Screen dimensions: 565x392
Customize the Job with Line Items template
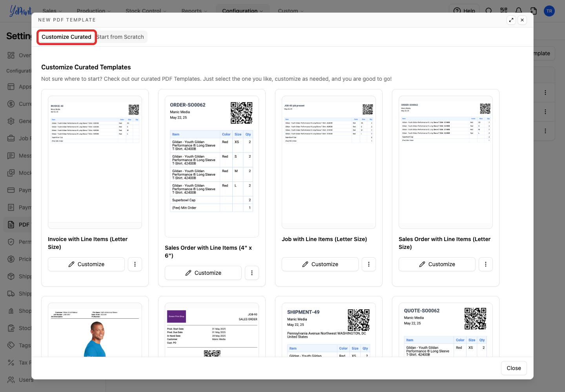(x=320, y=264)
